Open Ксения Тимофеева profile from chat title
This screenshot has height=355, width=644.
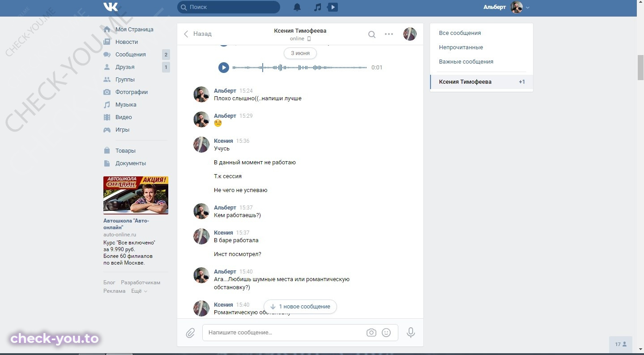[300, 31]
